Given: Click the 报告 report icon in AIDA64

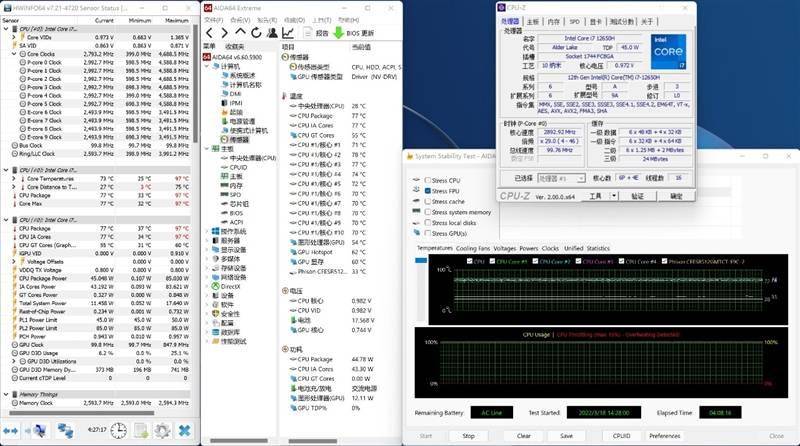Looking at the screenshot, I should pos(307,33).
